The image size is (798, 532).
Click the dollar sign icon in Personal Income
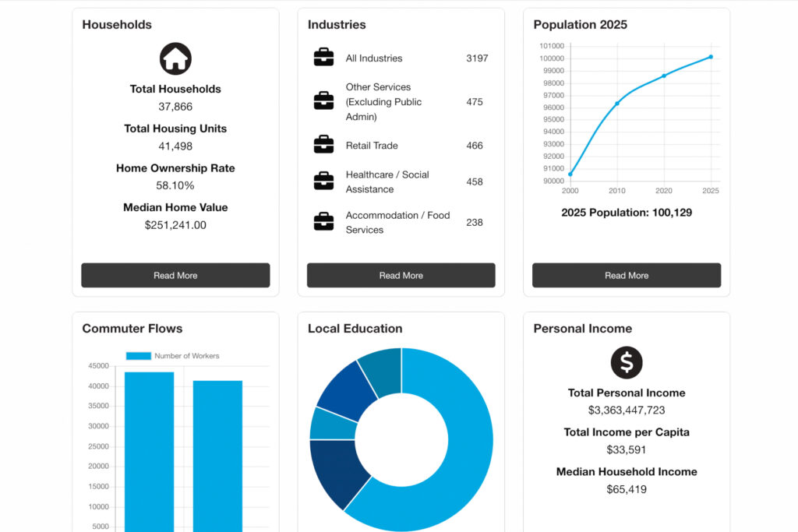coord(627,362)
